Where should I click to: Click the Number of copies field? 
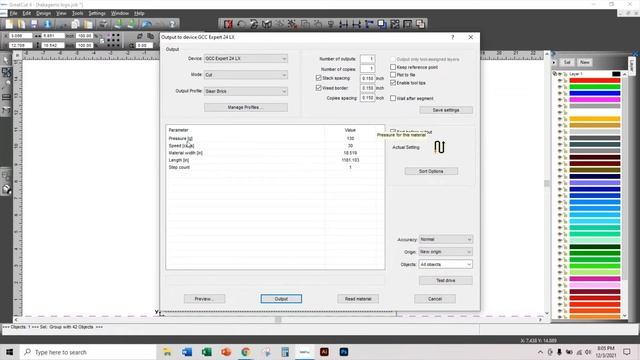point(367,69)
